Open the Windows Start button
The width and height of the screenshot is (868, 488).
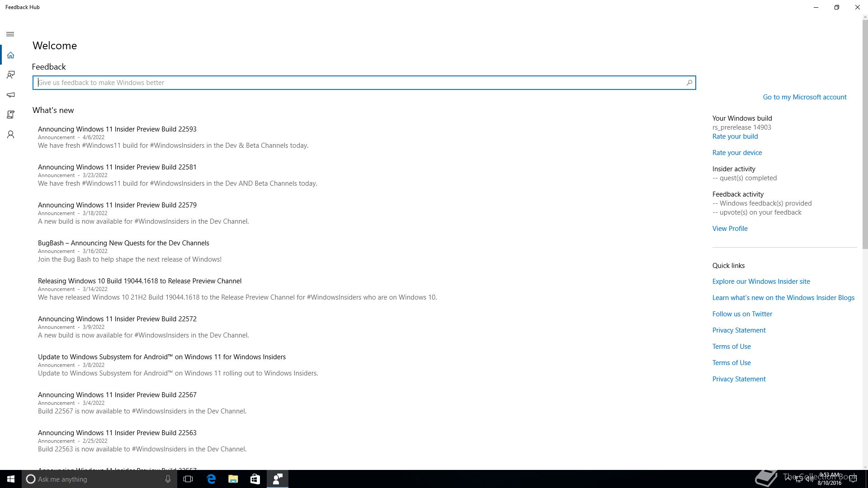[x=11, y=479]
